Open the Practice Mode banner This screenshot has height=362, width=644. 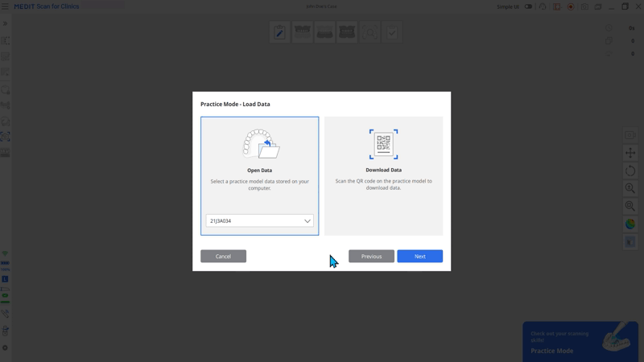click(x=580, y=341)
